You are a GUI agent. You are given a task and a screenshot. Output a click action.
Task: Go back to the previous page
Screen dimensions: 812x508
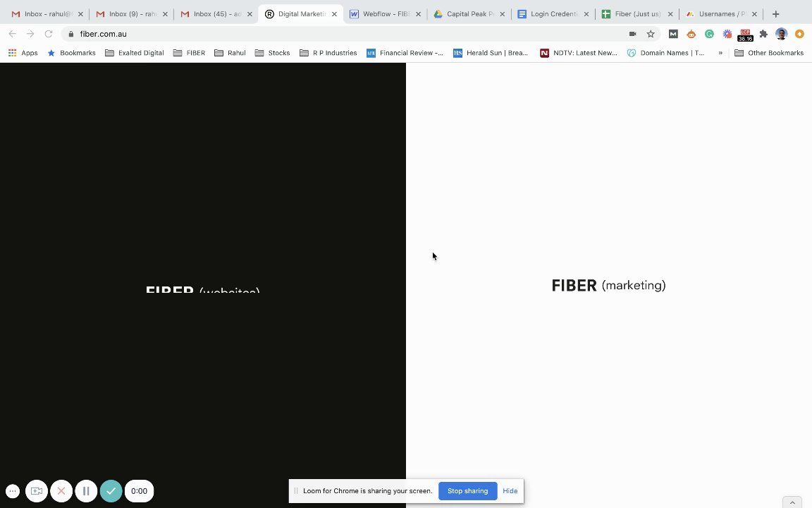click(x=13, y=34)
